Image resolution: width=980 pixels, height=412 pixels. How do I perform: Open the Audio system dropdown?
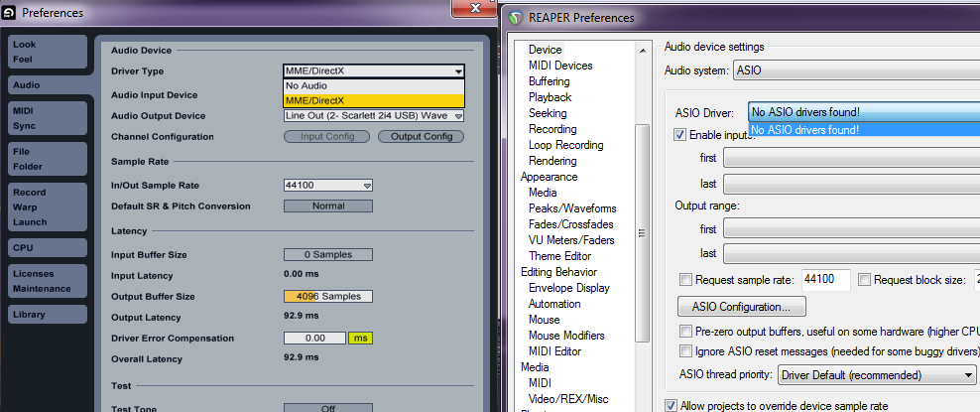tap(856, 70)
